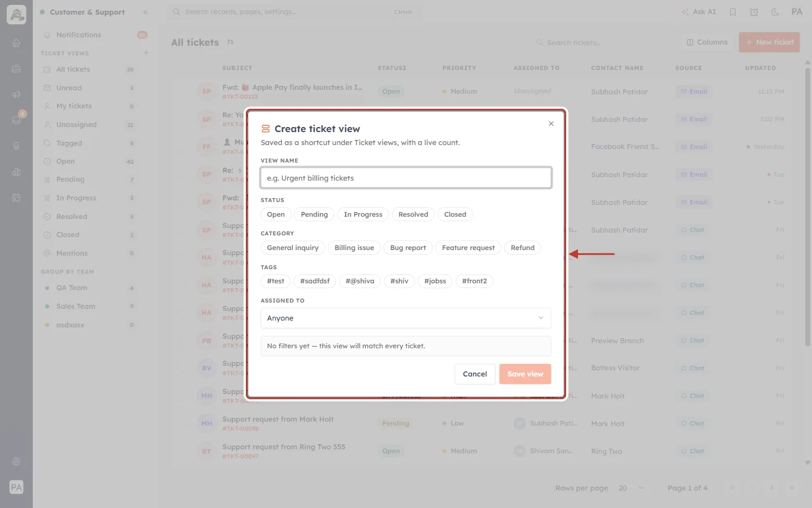Screen dimensions: 812x508
Task: Click the megaphone icon in left rail
Action: pos(16,94)
